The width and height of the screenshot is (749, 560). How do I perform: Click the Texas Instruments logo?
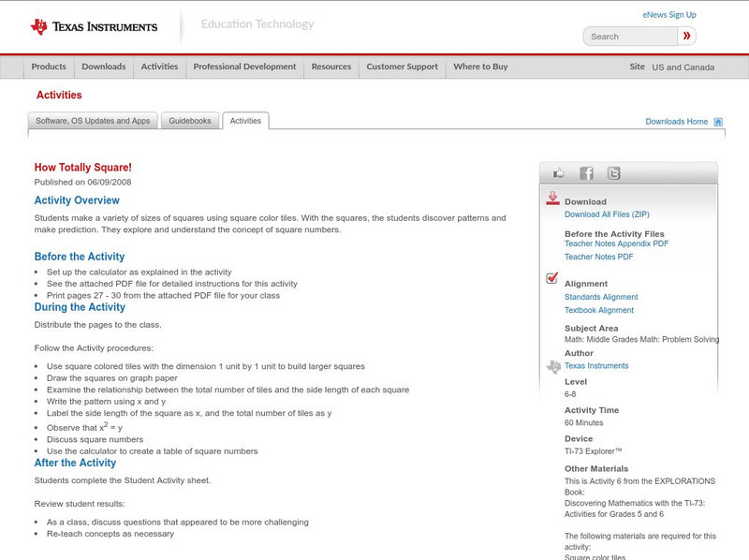click(95, 26)
